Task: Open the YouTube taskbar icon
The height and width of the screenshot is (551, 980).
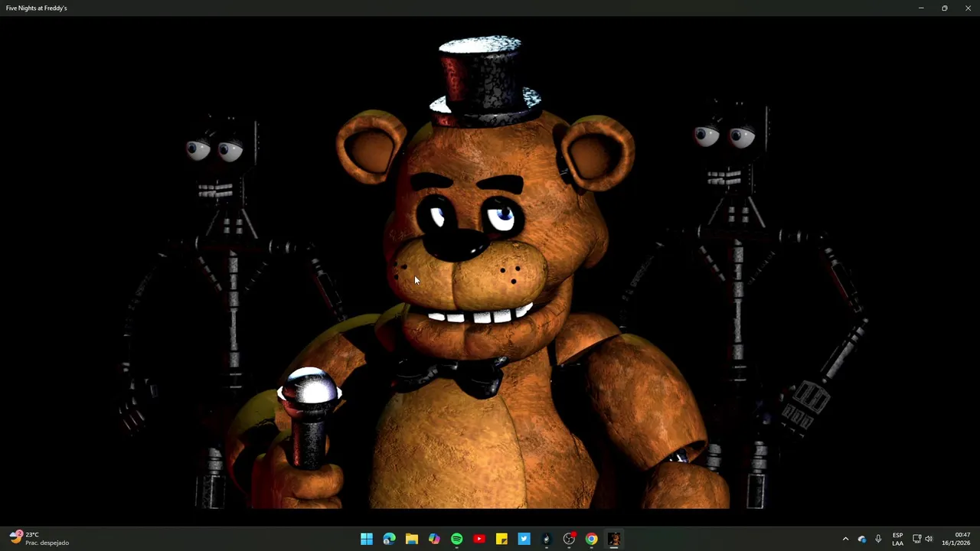Action: pos(479,539)
